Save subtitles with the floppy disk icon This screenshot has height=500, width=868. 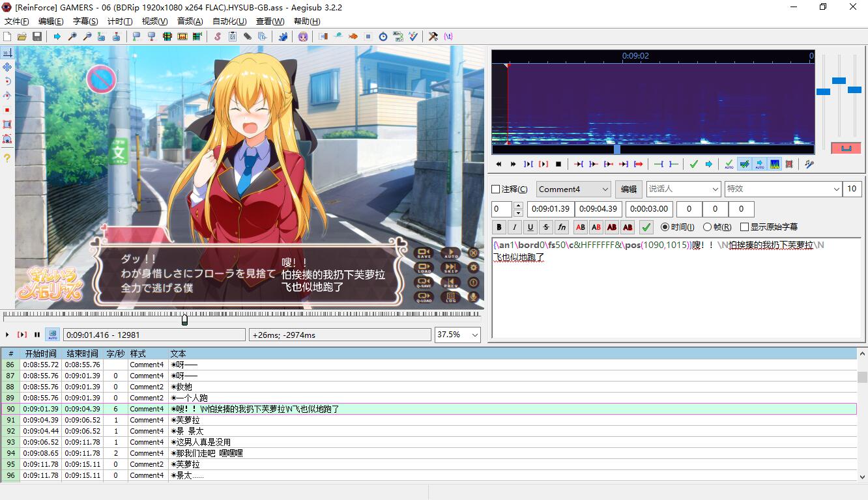tap(37, 36)
